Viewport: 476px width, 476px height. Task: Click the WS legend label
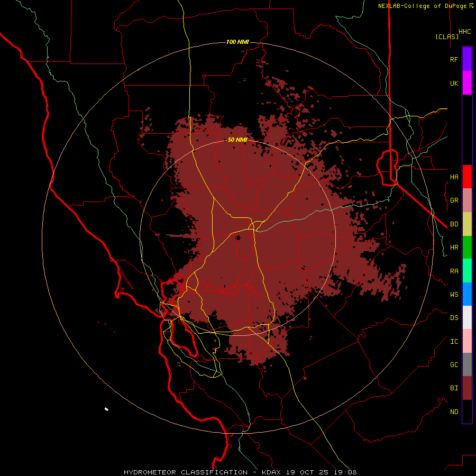coord(454,294)
